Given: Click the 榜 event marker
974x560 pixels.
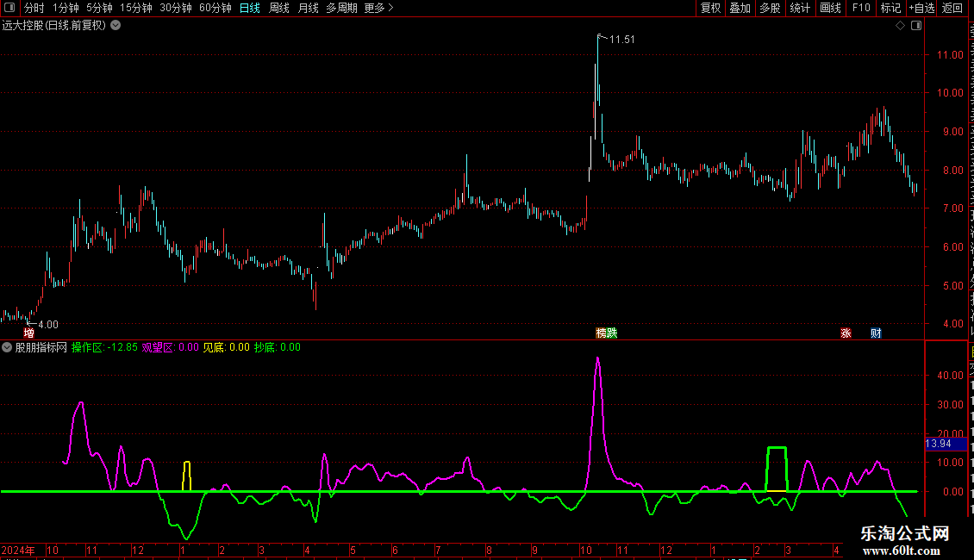Looking at the screenshot, I should [x=601, y=333].
